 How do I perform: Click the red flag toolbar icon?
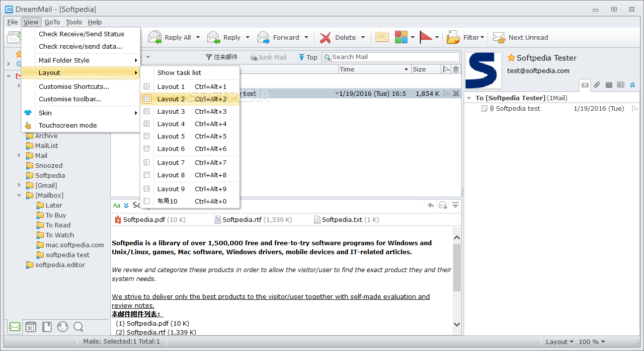click(426, 37)
